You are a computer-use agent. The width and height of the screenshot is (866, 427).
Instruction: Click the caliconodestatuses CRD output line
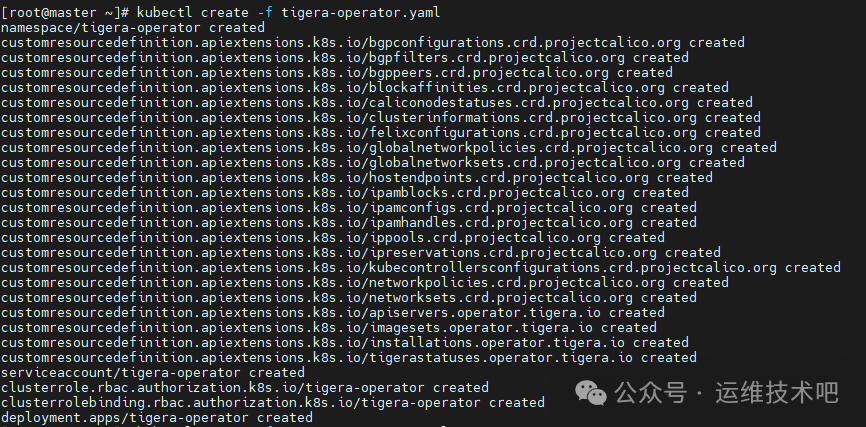(x=376, y=102)
